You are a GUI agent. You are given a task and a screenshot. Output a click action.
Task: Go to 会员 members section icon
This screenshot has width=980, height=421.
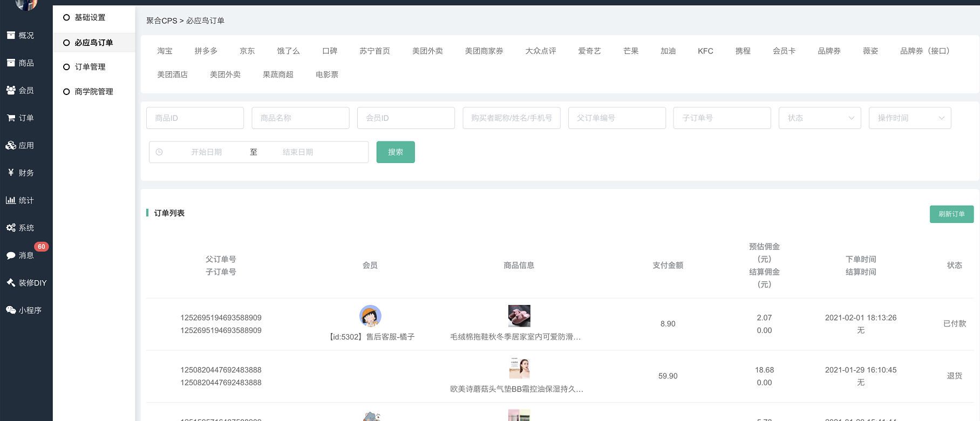tap(11, 91)
